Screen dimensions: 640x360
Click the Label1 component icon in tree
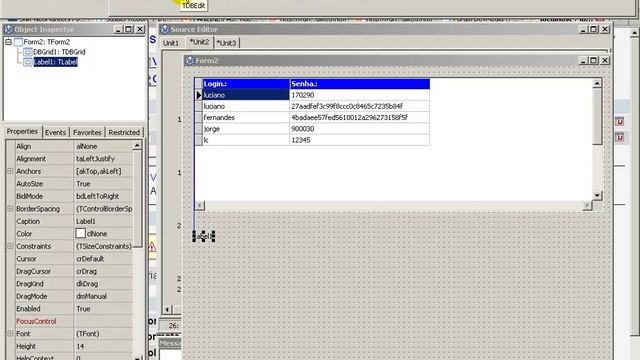coord(28,62)
